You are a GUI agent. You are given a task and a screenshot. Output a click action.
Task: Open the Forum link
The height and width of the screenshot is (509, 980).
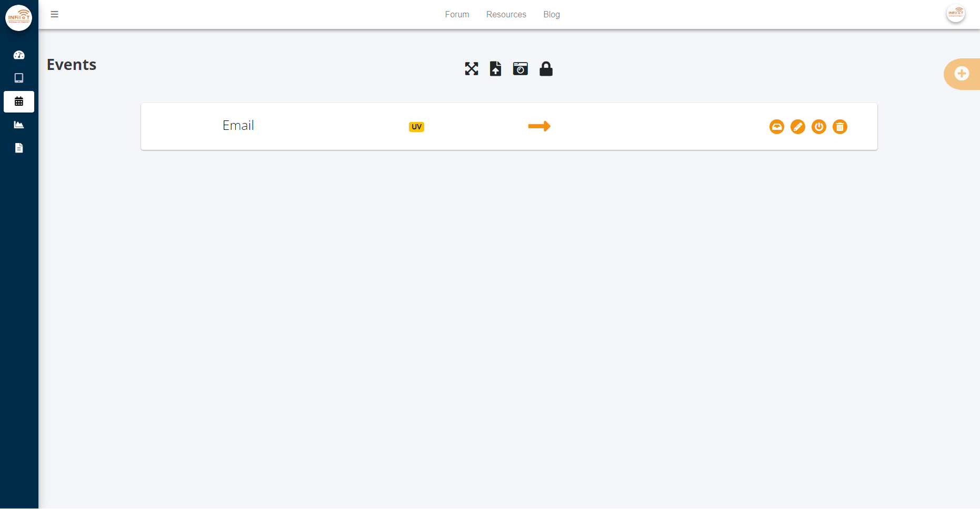pyautogui.click(x=457, y=15)
